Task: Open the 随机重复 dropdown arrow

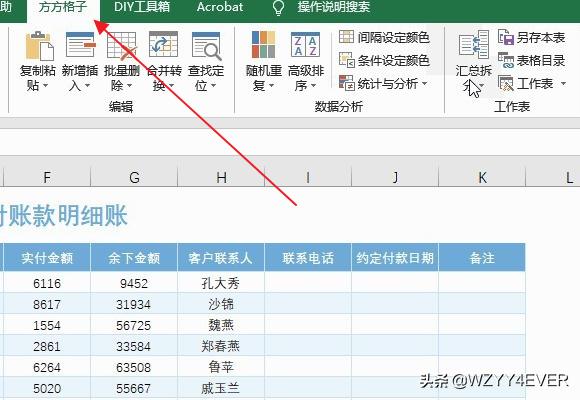Action: 271,86
